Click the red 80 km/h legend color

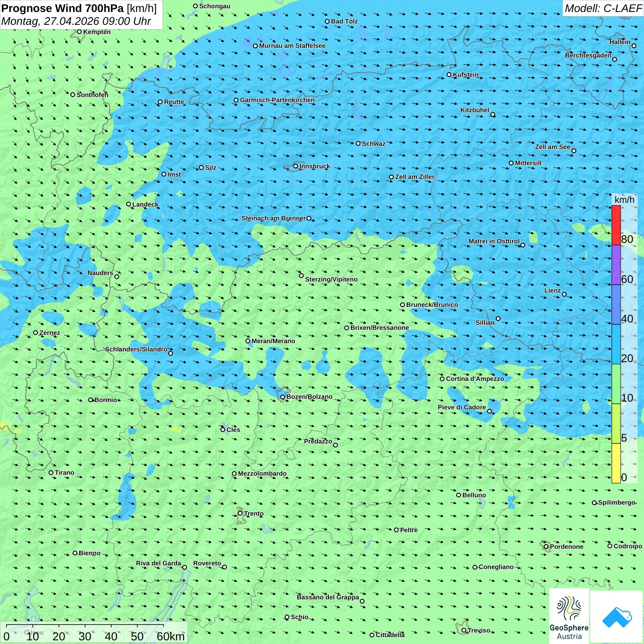coord(616,225)
